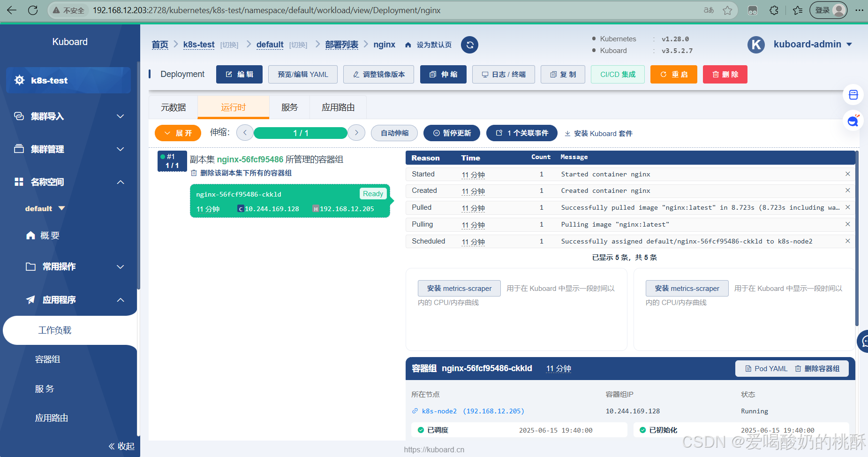Open 部署列表 breadcrumb
The image size is (868, 457).
click(x=341, y=45)
